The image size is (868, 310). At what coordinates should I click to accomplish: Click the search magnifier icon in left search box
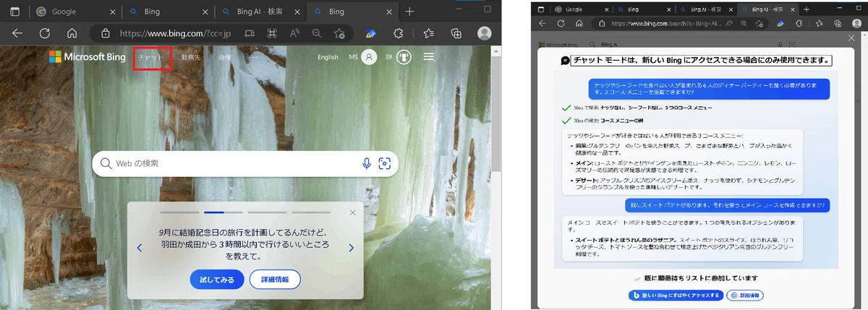click(x=106, y=163)
